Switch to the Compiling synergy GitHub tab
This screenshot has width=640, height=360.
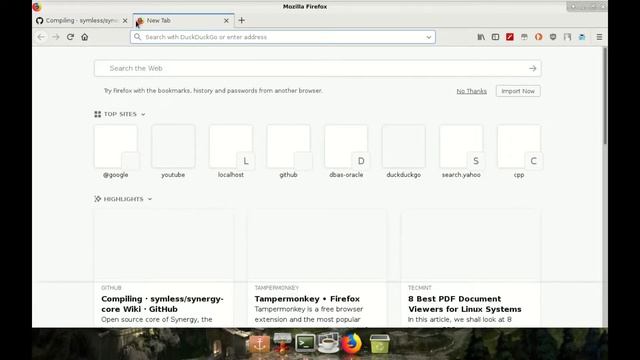coord(82,20)
